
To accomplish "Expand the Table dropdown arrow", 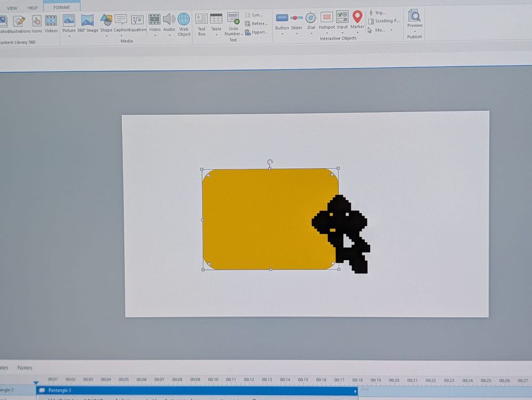I will click(216, 35).
